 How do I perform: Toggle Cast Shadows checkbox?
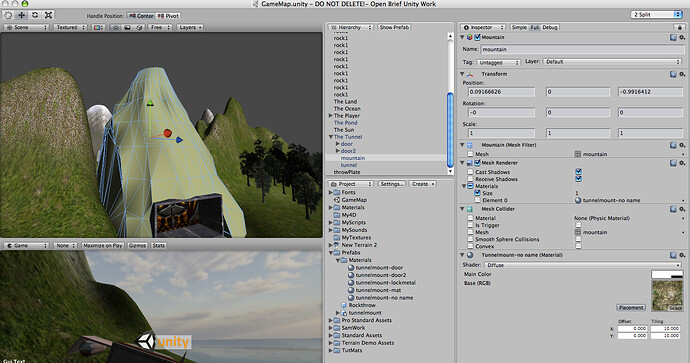pos(578,172)
